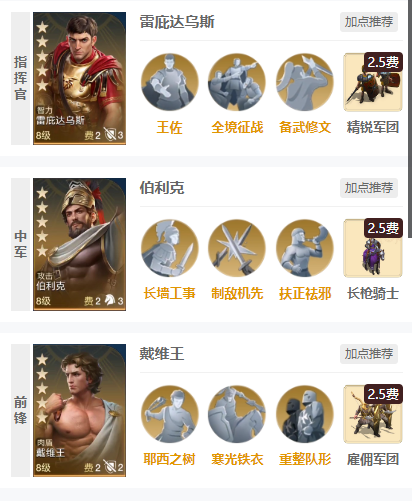The image size is (412, 501).
Task: Tap the 备武修文 skill icon
Action: [305, 82]
